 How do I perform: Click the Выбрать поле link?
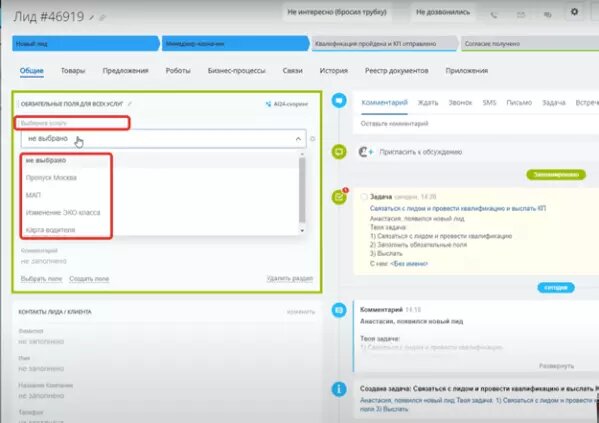click(41, 279)
